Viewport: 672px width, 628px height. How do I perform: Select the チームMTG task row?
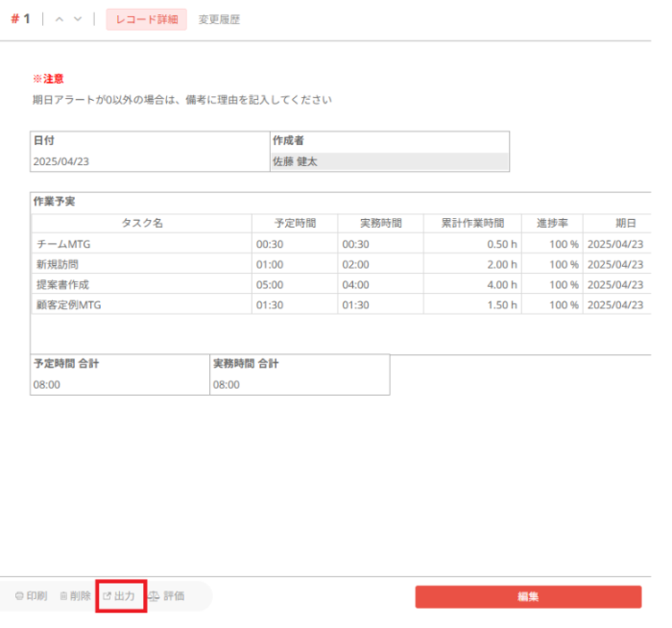141,244
